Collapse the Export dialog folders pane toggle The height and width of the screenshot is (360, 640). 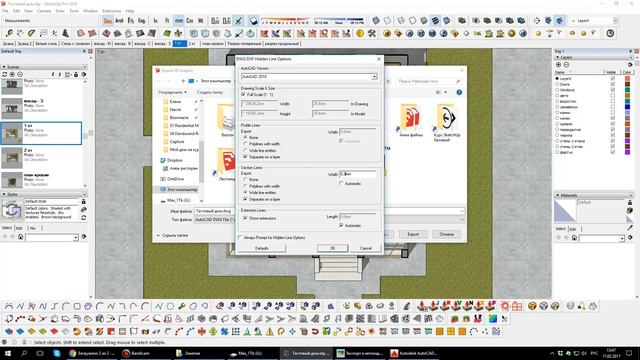tap(172, 236)
